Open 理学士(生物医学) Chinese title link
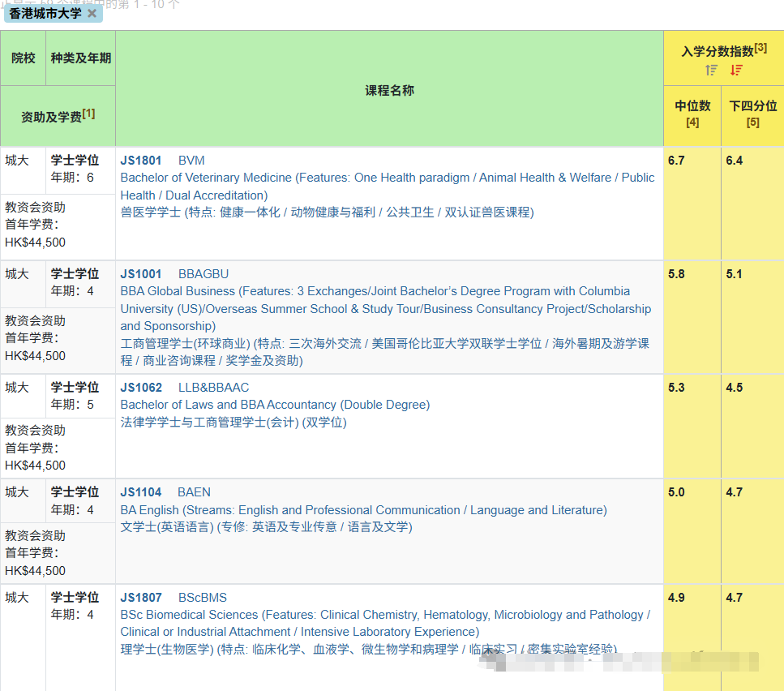784x691 pixels. (x=369, y=650)
